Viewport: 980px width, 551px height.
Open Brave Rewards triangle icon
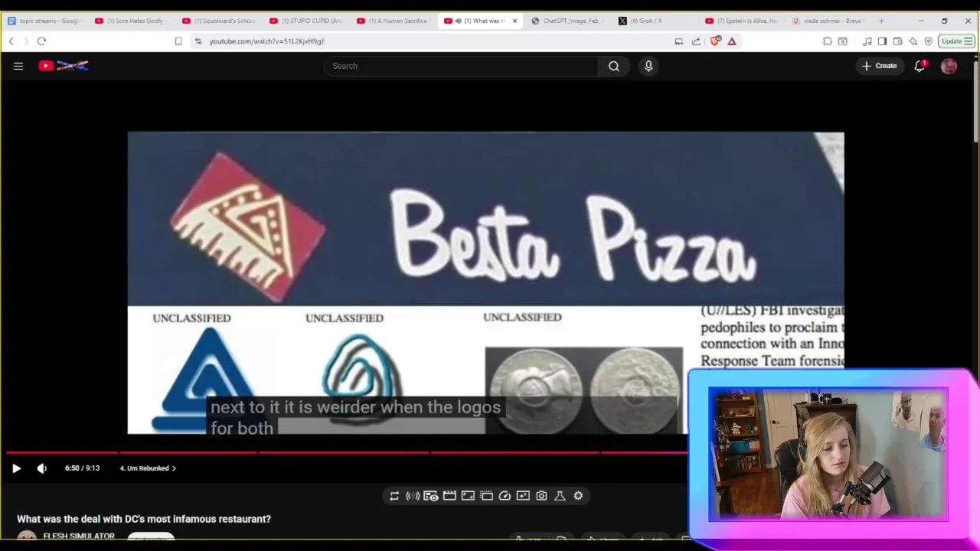tap(732, 41)
